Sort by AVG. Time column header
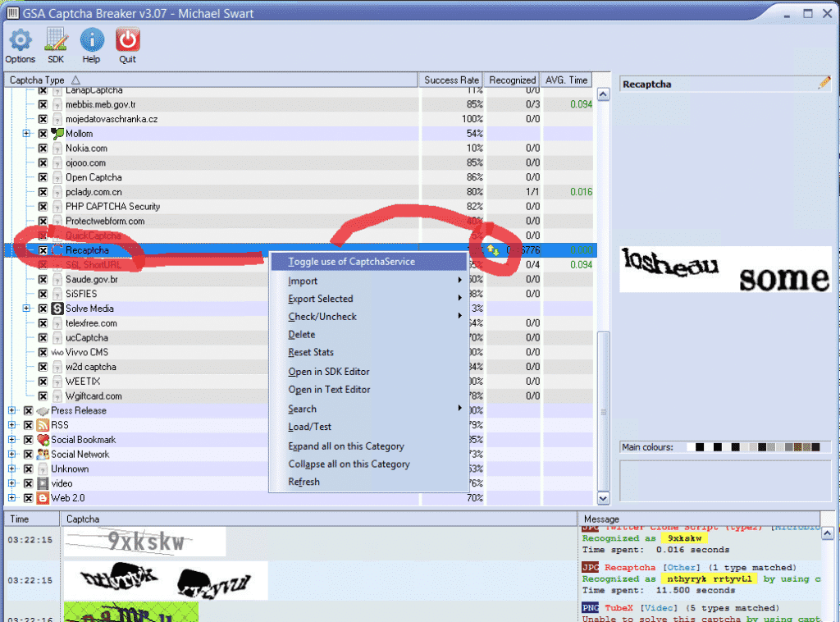Image resolution: width=840 pixels, height=622 pixels. (x=566, y=80)
